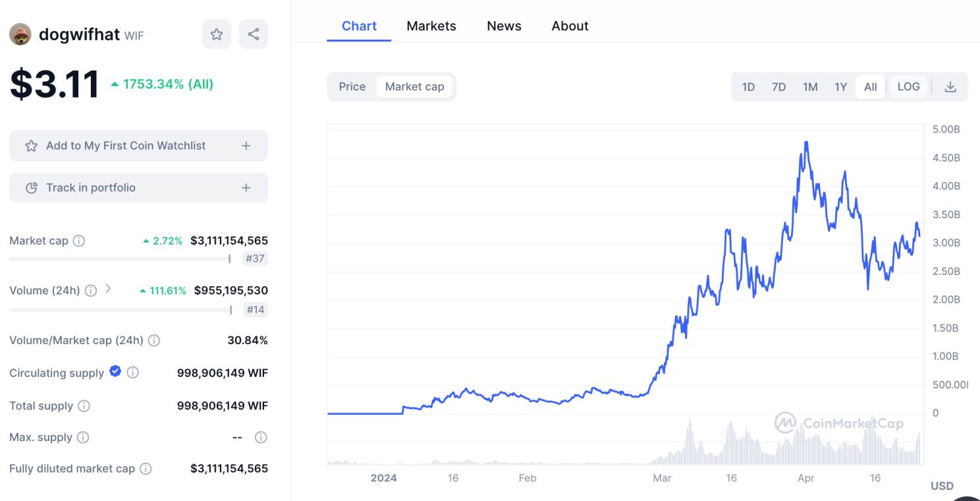The height and width of the screenshot is (501, 980).
Task: Click the Track in portfolio button
Action: [138, 188]
